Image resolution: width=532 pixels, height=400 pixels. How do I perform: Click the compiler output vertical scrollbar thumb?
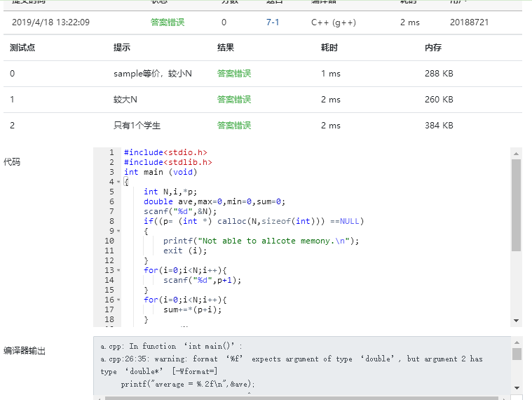[517, 354]
